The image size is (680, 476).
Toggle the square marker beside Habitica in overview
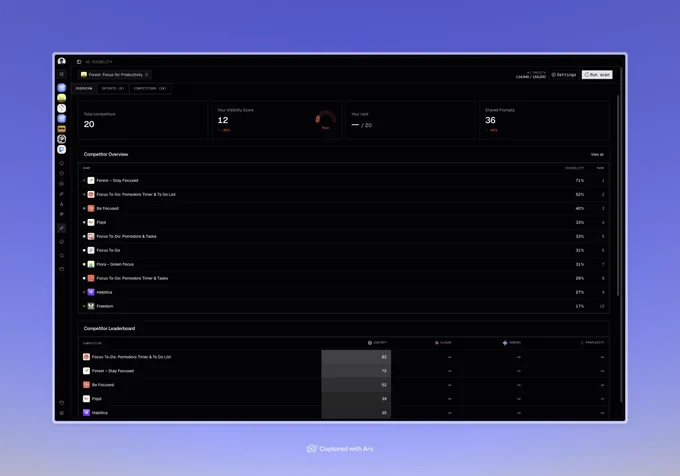tap(84, 292)
